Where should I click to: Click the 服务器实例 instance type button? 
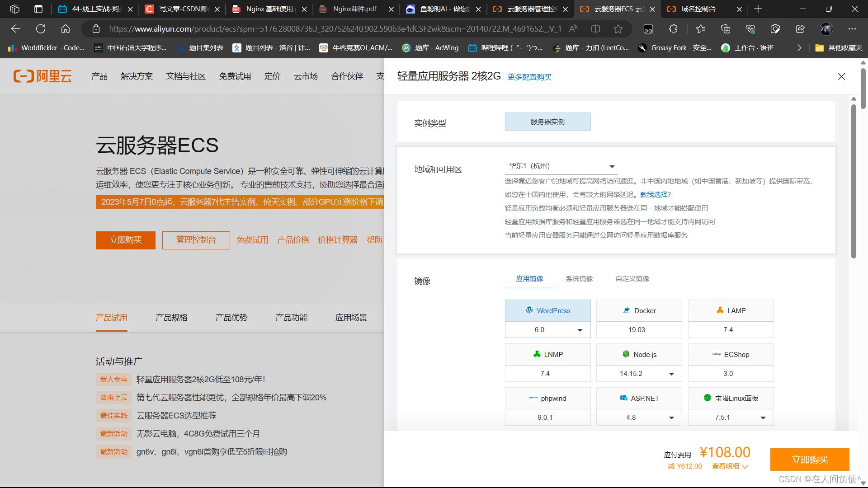coord(547,122)
